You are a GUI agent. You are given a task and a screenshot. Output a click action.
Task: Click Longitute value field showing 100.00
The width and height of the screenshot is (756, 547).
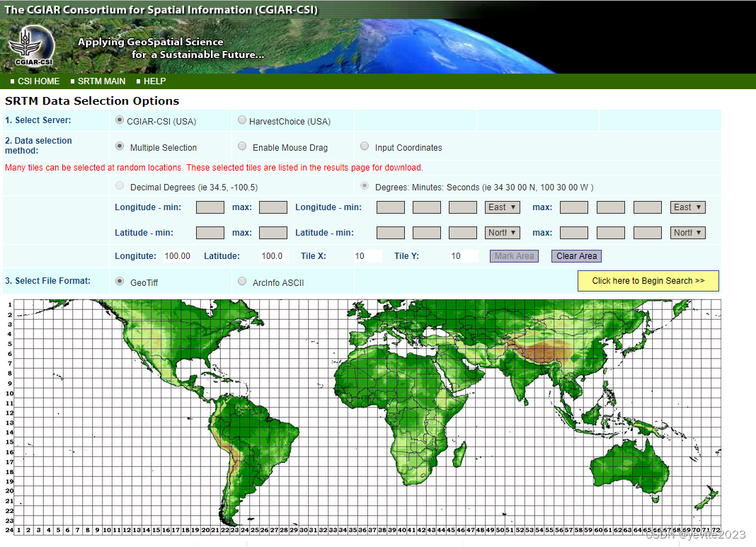pyautogui.click(x=178, y=256)
